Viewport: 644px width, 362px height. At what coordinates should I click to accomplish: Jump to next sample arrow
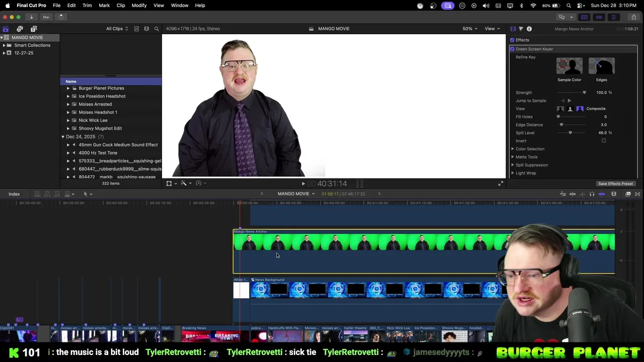(569, 101)
